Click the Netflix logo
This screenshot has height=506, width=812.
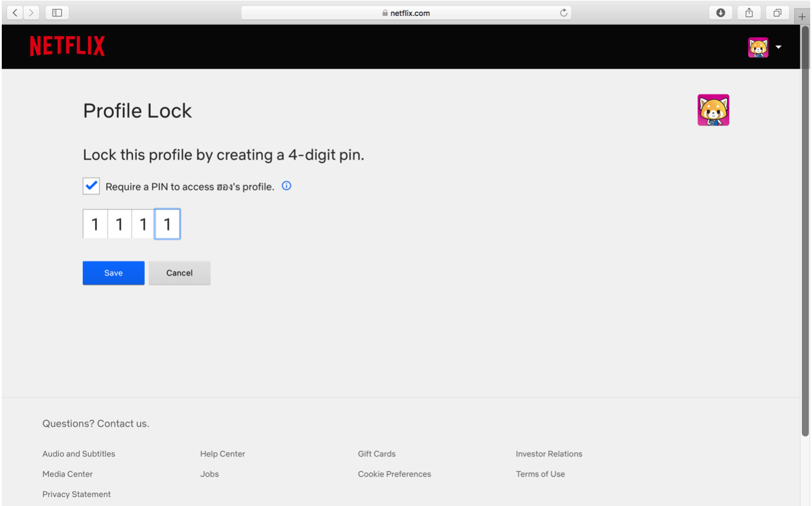pos(67,46)
